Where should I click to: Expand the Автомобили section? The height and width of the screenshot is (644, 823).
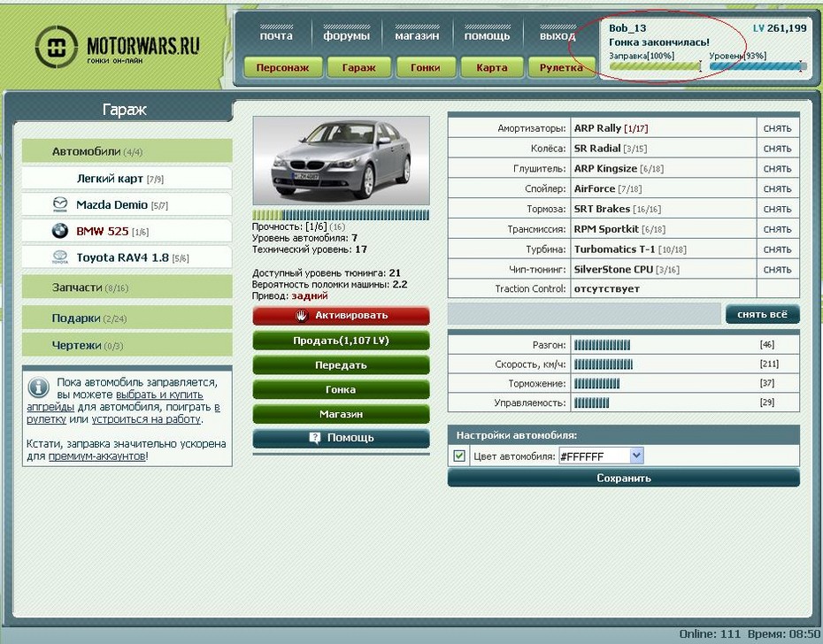[127, 151]
